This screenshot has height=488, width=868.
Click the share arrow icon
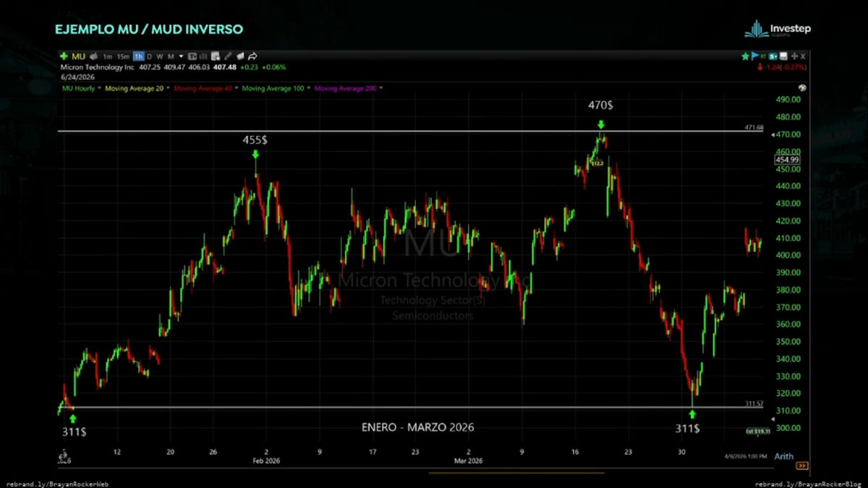point(252,56)
